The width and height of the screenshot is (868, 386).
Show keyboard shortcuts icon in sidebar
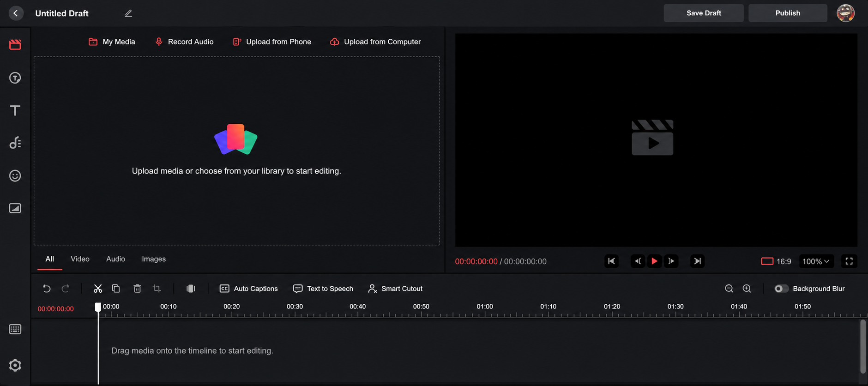tap(15, 329)
